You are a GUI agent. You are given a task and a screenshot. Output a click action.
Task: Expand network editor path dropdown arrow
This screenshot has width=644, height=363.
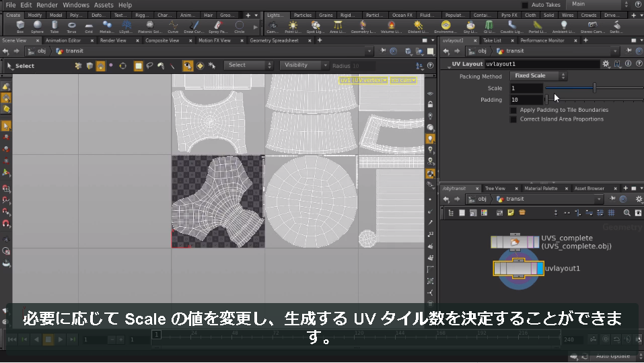pyautogui.click(x=599, y=199)
